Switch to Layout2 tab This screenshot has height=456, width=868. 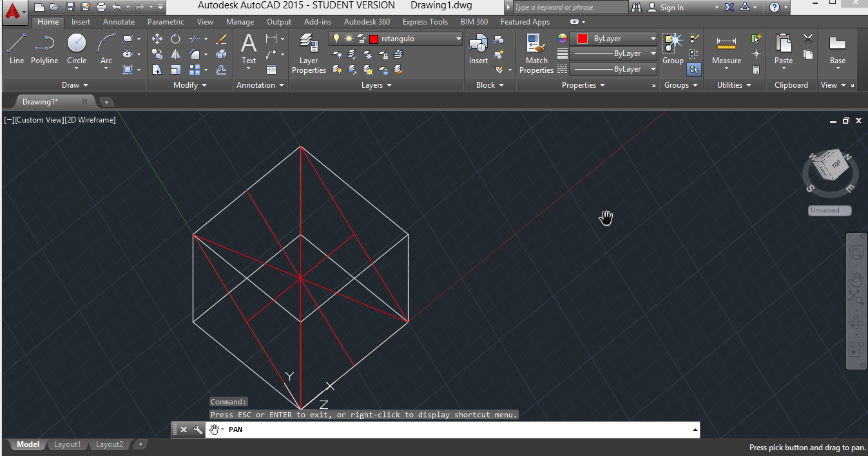coord(109,444)
